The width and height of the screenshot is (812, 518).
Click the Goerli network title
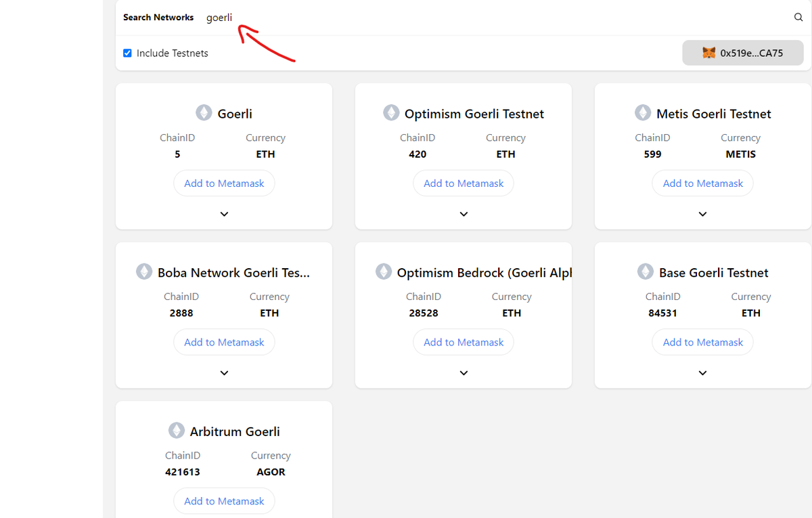point(235,114)
